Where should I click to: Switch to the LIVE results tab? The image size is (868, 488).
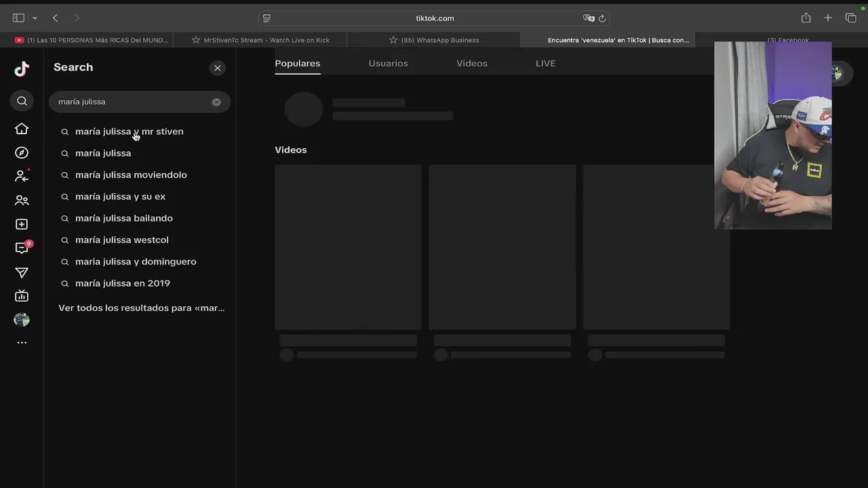point(545,63)
